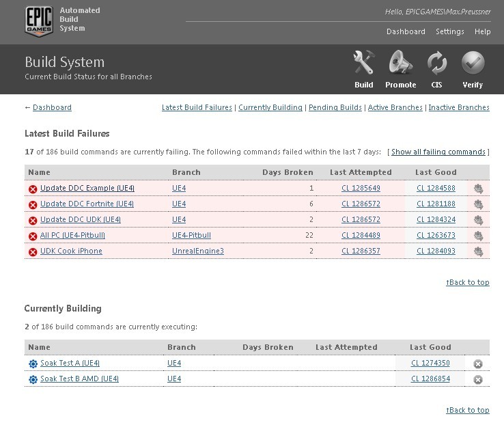Click failure icon for UDK Cook iPhone
504x425 pixels.
click(x=33, y=252)
